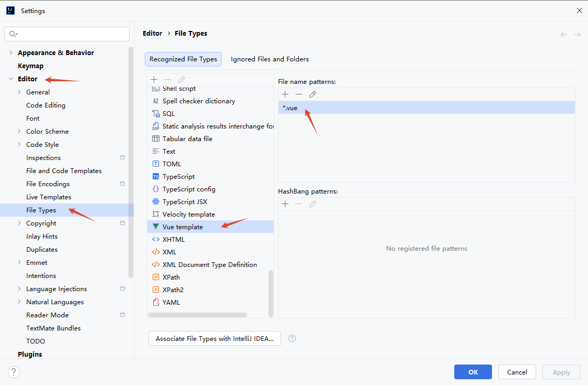This screenshot has width=588, height=385.
Task: Navigate forward in settings history
Action: tap(578, 35)
